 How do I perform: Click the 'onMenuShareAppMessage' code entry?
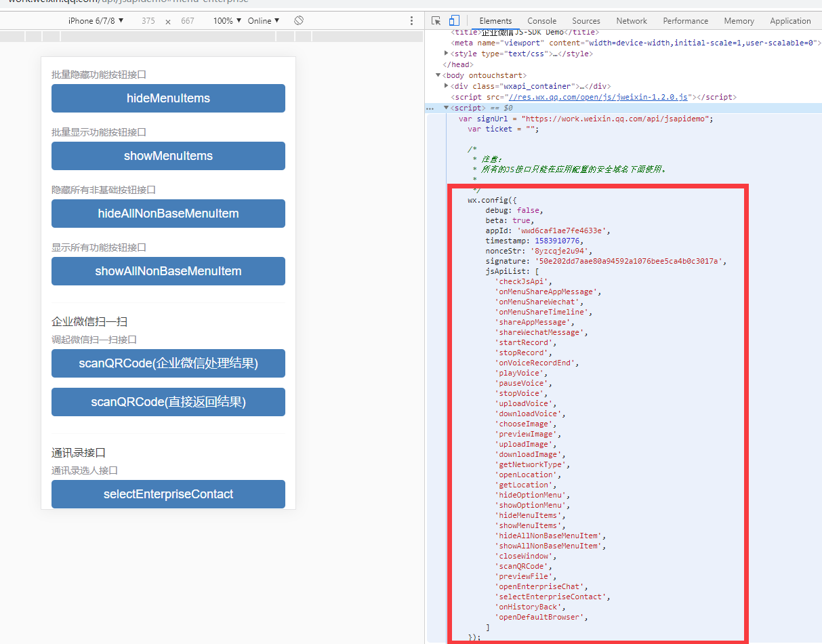pyautogui.click(x=548, y=291)
